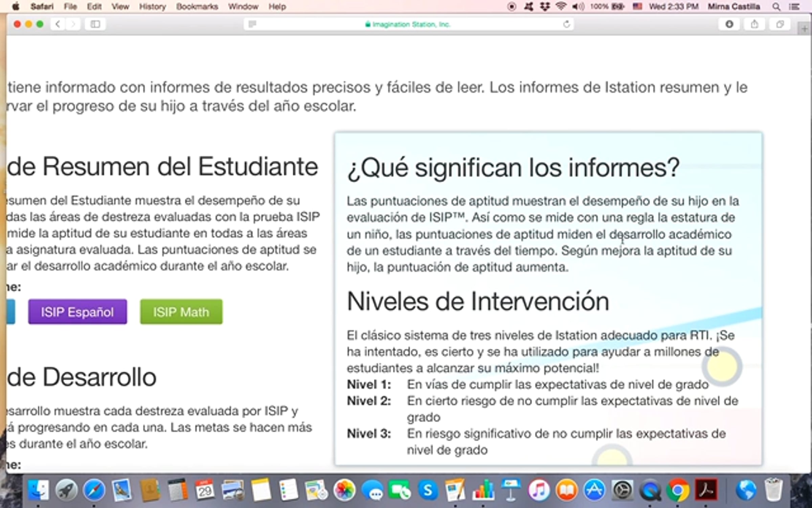This screenshot has height=508, width=812.
Task: Open App Store from the Dock
Action: pyautogui.click(x=594, y=490)
